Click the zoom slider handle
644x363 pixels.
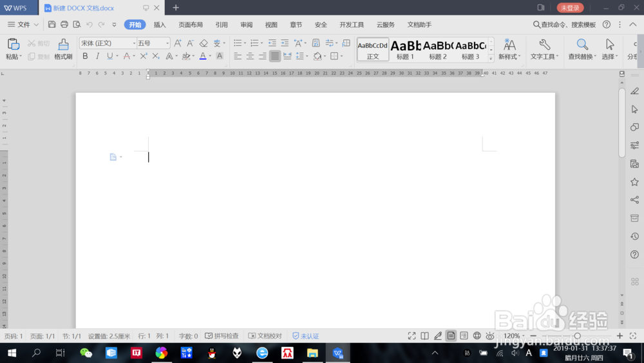tap(578, 336)
